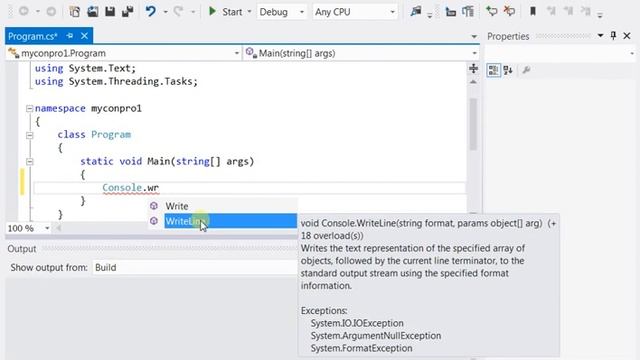Open the Undo history dropdown arrow
640x360 pixels.
tap(165, 12)
